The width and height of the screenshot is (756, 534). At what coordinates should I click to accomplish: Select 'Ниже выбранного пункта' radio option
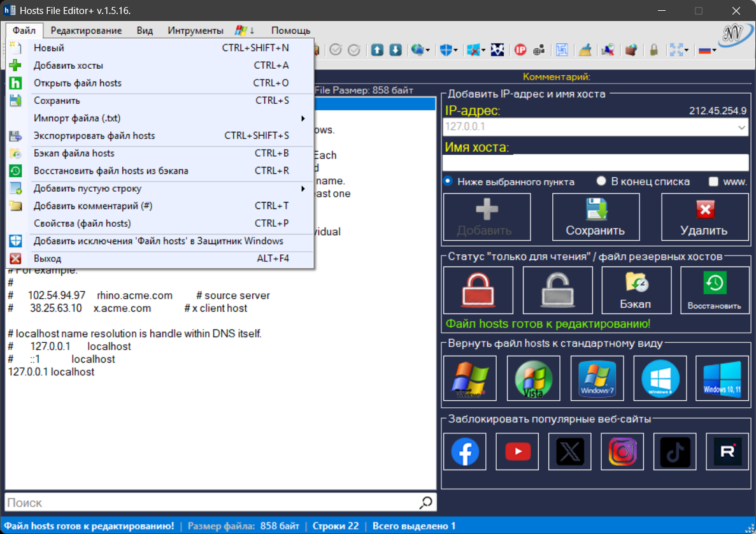448,182
